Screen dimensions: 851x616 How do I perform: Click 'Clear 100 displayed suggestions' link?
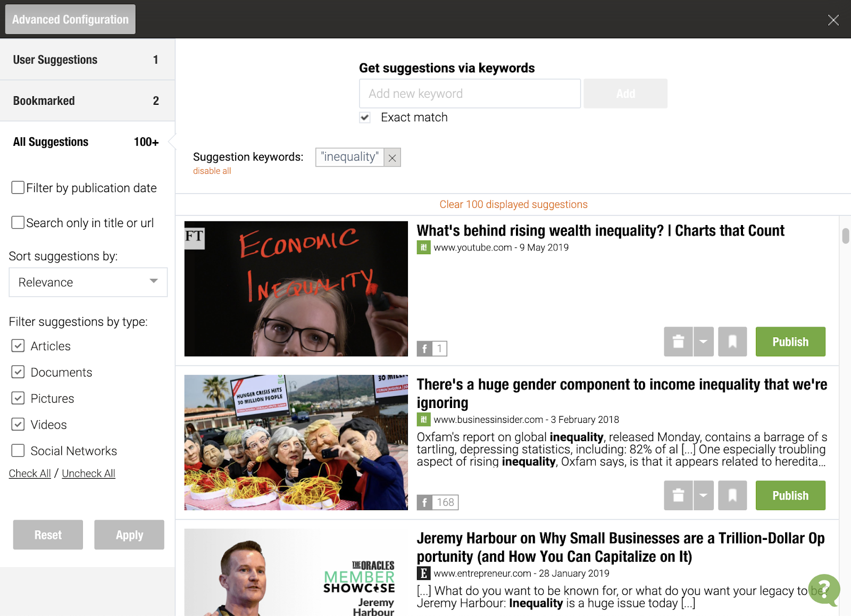pos(513,204)
